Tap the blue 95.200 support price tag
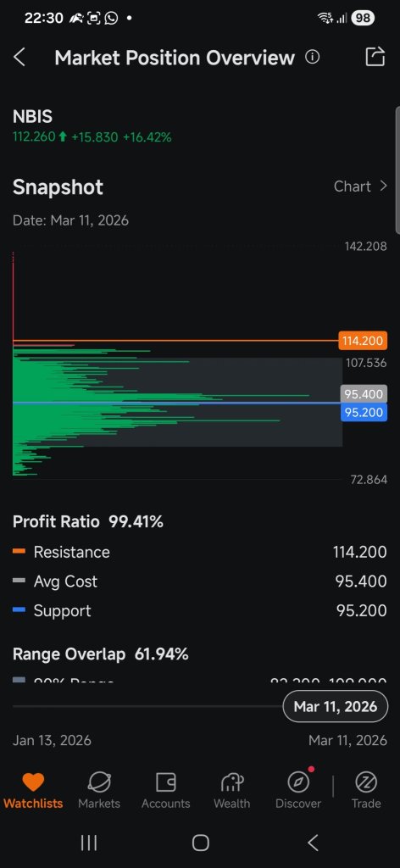The width and height of the screenshot is (400, 868). [364, 413]
